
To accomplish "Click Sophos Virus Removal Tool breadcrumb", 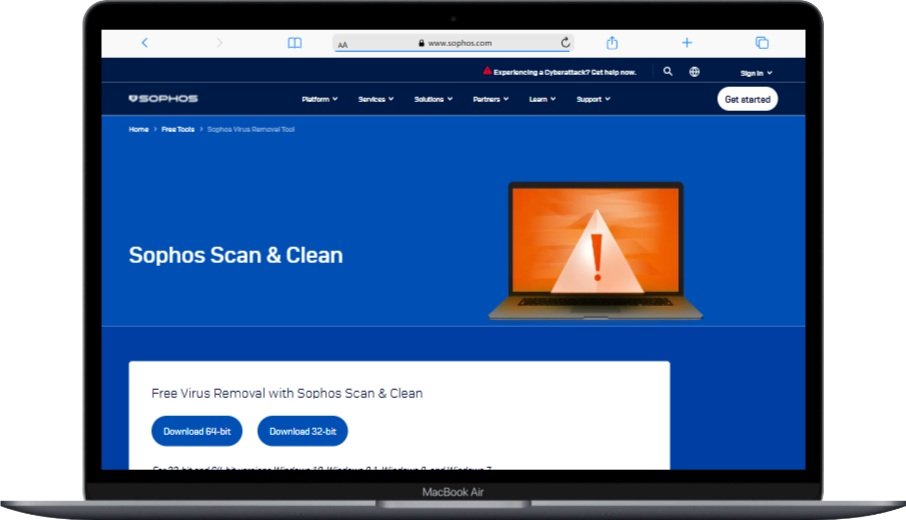I will click(251, 129).
